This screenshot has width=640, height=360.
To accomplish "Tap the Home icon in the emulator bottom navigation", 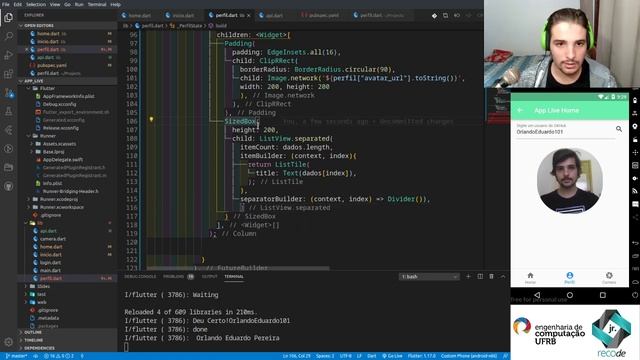I will point(530,278).
